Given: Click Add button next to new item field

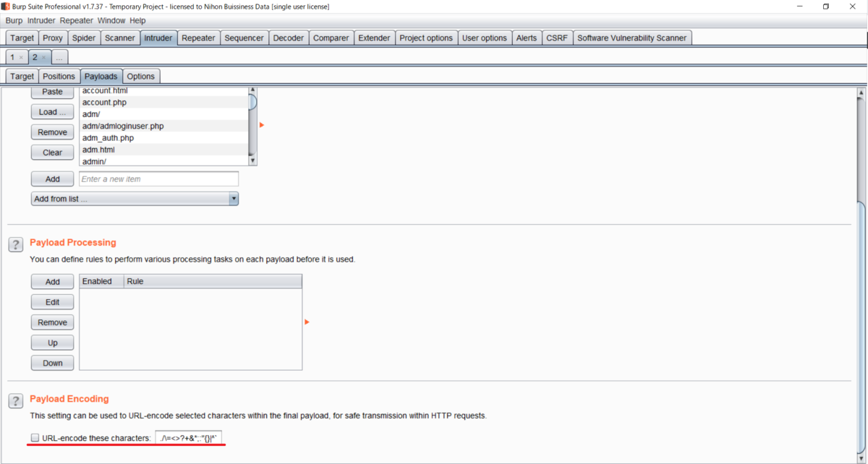Looking at the screenshot, I should click(52, 179).
